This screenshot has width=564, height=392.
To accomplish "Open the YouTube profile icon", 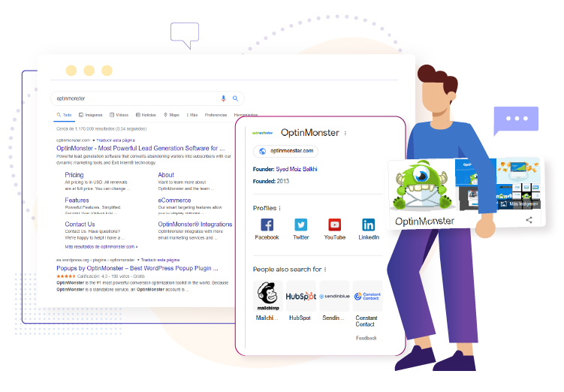I will pyautogui.click(x=334, y=225).
